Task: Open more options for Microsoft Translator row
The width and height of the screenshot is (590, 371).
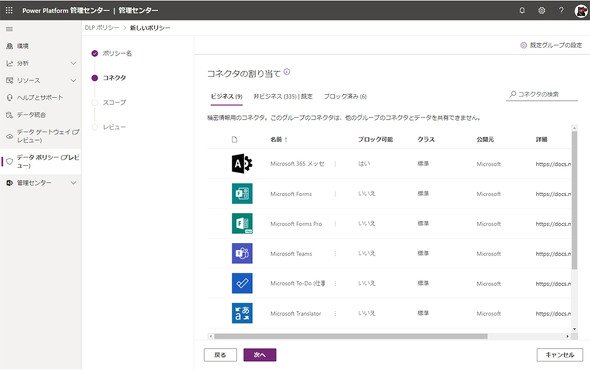Action: 335,313
